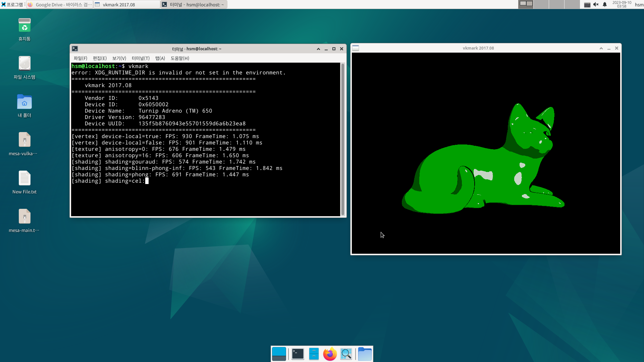Open the application finder magnifier icon

point(346,354)
